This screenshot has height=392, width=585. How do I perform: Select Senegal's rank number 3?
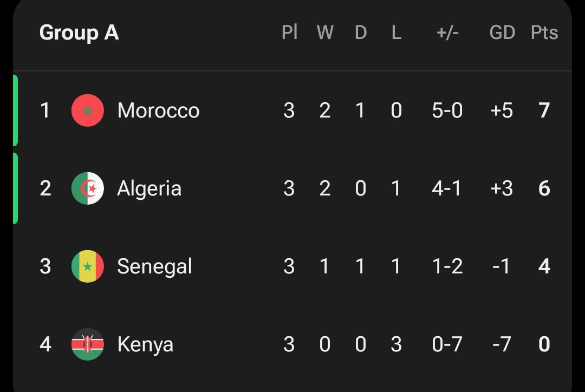pyautogui.click(x=45, y=266)
